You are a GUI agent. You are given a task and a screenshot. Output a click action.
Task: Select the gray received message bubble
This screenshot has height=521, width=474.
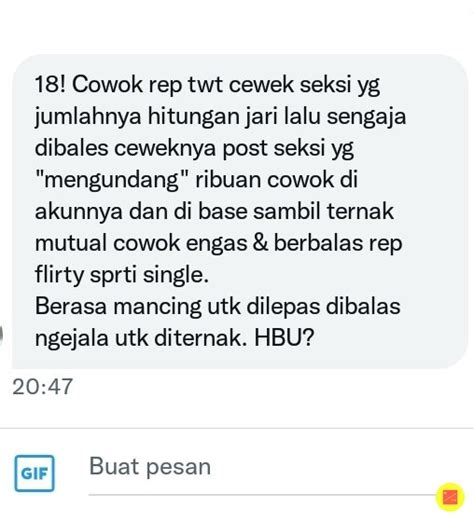240,212
